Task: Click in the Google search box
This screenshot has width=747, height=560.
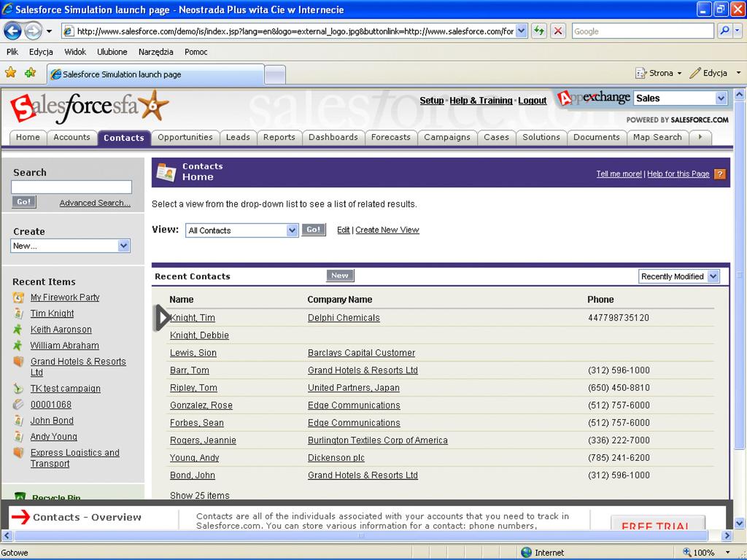Action: (643, 31)
